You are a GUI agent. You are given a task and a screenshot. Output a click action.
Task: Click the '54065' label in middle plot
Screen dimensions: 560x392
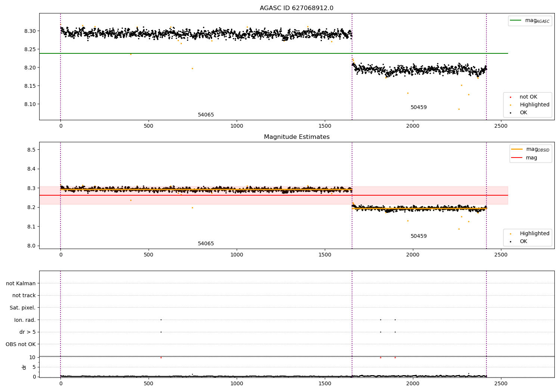(206, 244)
